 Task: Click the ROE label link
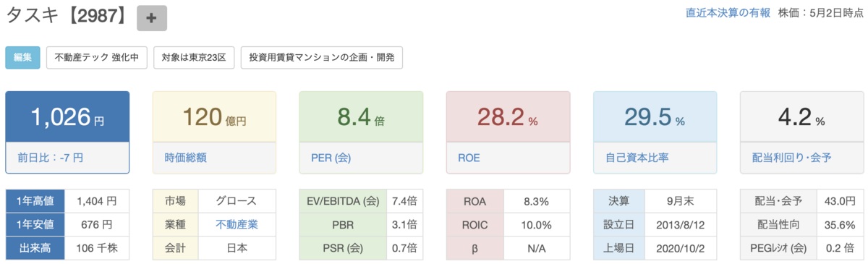coord(469,156)
